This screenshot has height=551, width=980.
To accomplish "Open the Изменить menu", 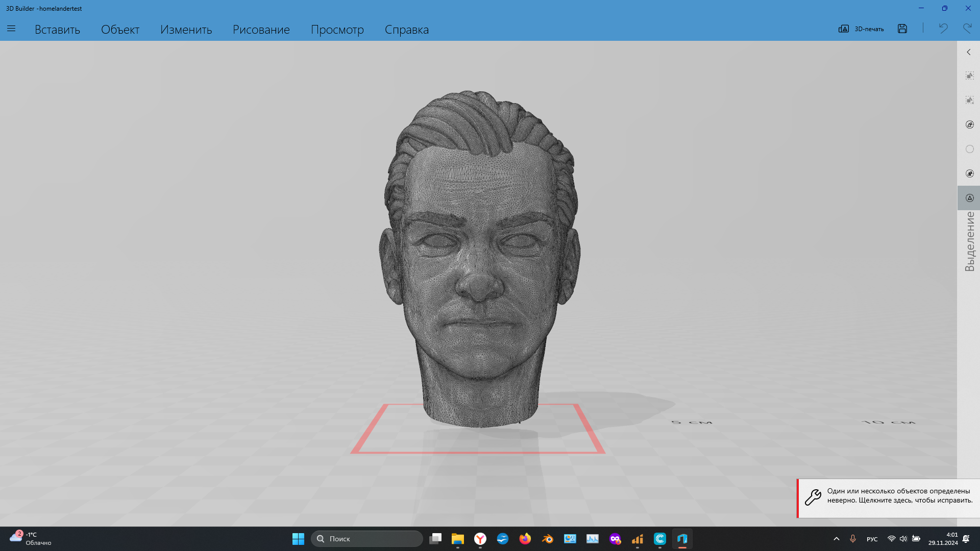I will click(x=186, y=30).
